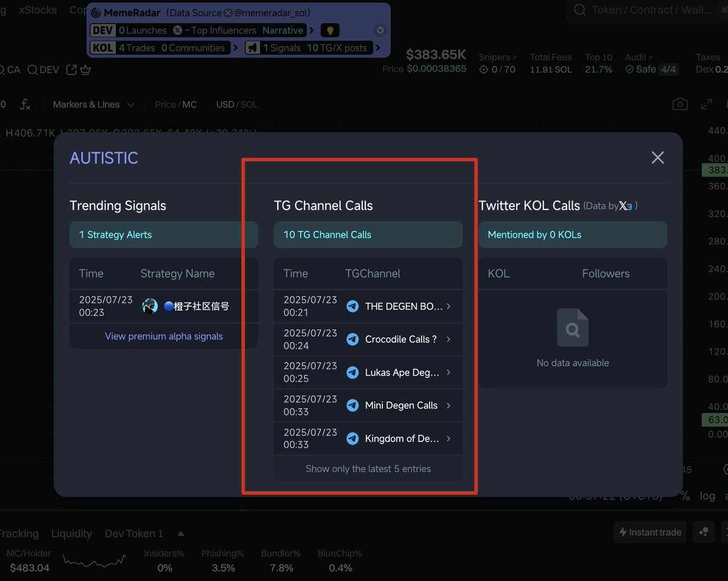The width and height of the screenshot is (728, 581).
Task: Open View premium alpha signals link
Action: [164, 336]
